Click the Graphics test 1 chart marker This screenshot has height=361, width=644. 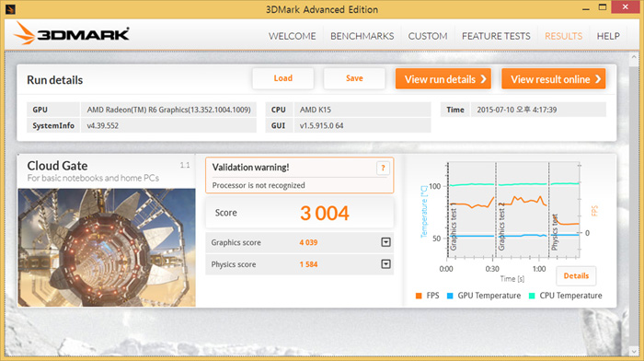453,227
